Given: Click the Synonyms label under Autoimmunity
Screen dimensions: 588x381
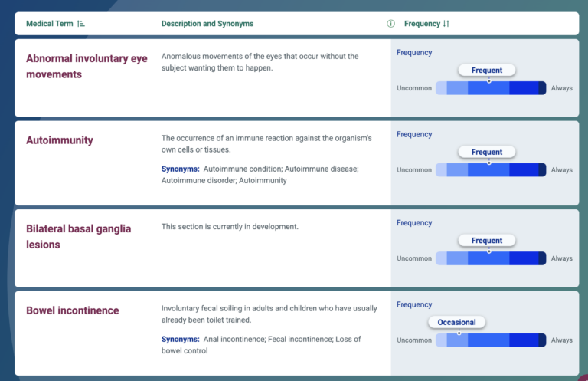Looking at the screenshot, I should click(x=181, y=169).
